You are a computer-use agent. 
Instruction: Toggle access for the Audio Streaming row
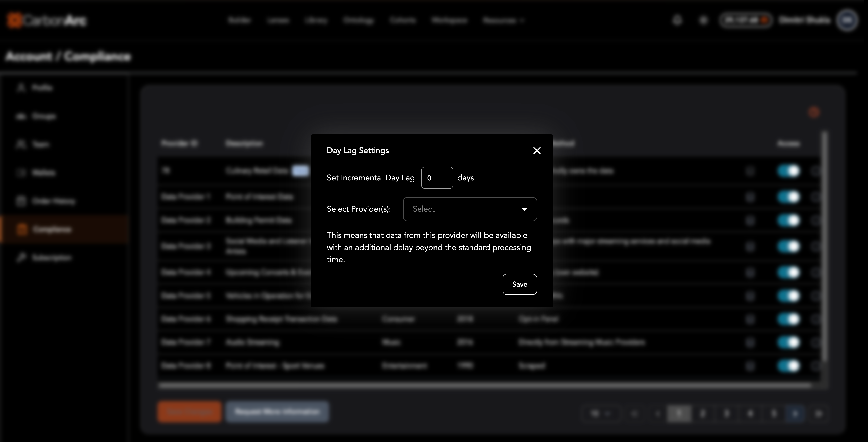pyautogui.click(x=788, y=342)
